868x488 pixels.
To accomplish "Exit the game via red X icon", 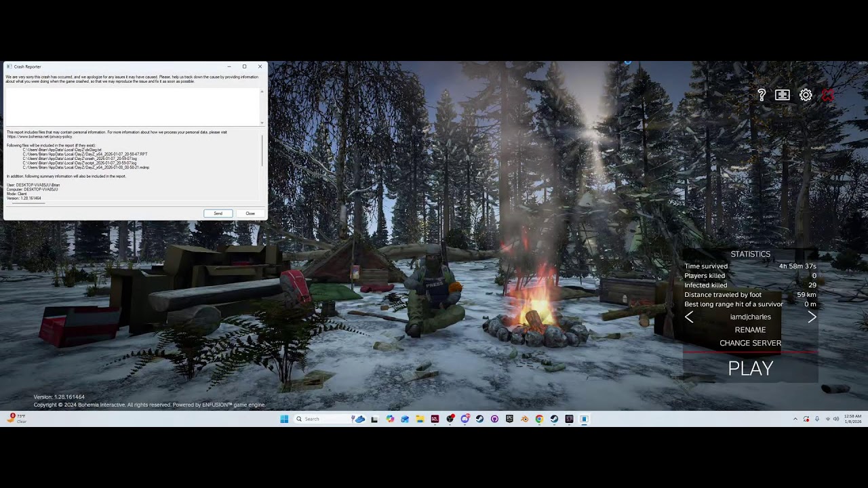I will (827, 96).
